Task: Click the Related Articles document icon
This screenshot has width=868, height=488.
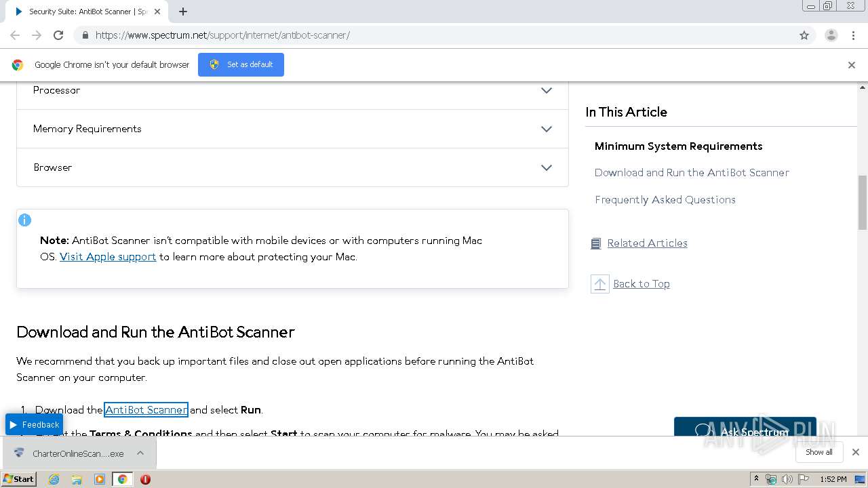Action: (596, 244)
